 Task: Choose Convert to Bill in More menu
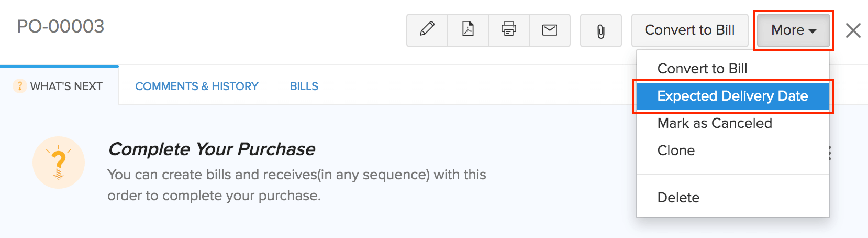(702, 69)
